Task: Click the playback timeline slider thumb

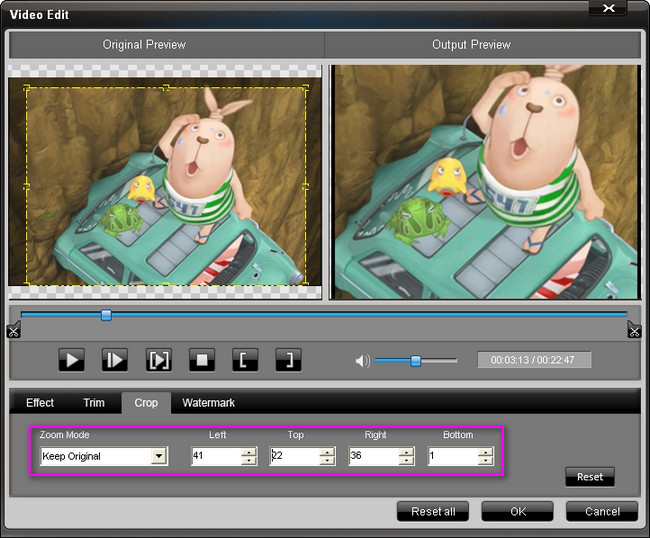Action: pyautogui.click(x=106, y=315)
